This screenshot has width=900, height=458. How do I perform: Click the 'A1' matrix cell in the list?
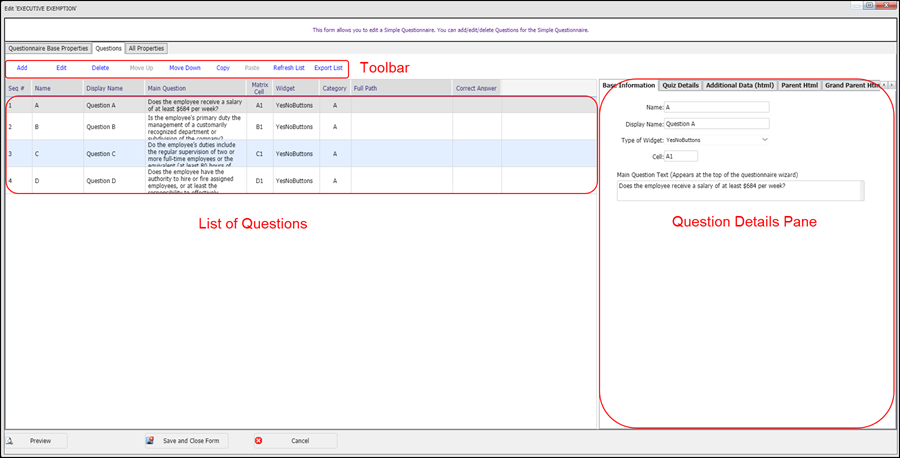[x=259, y=106]
